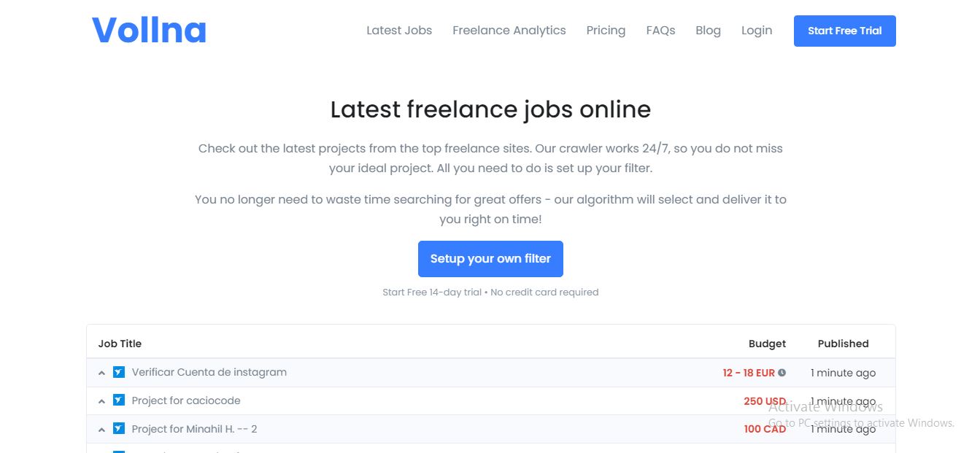The height and width of the screenshot is (453, 980).
Task: Click the clock icon next to 12 - 18 EUR
Action: coord(782,373)
